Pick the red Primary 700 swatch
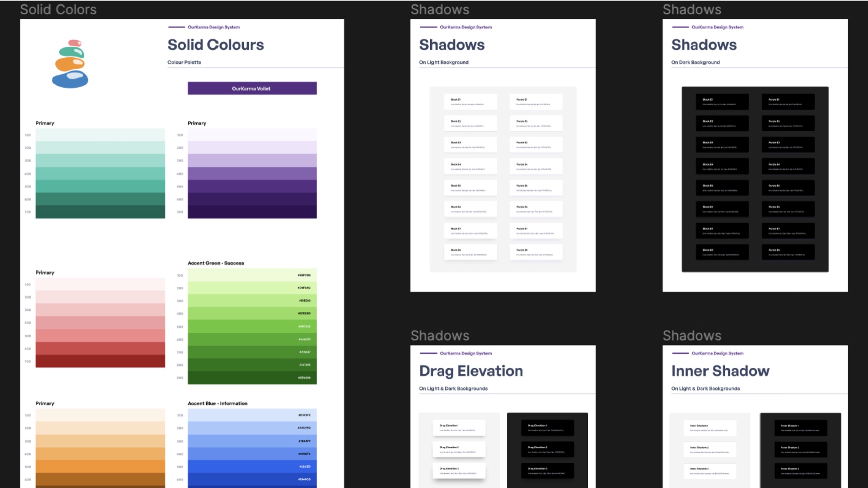The height and width of the screenshot is (488, 868). (100, 361)
